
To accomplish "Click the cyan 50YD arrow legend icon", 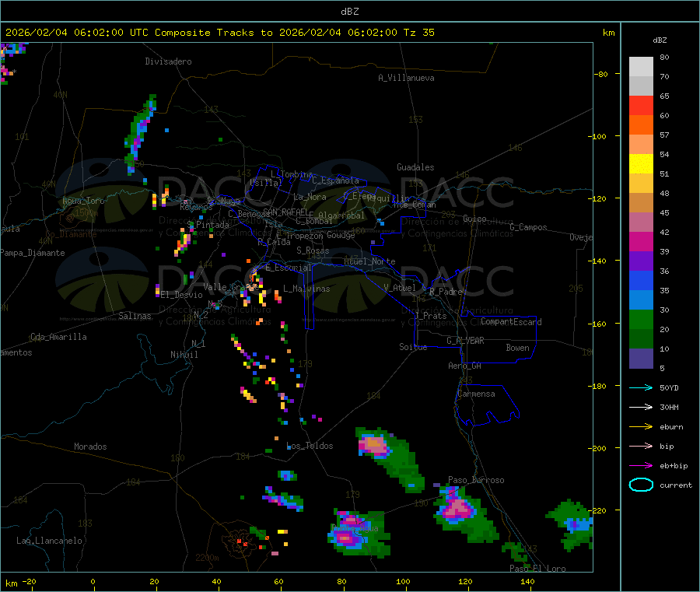I will [x=641, y=387].
